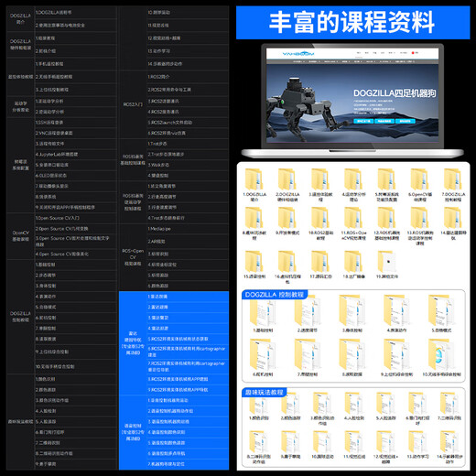Open the '11.视觉巡线' folder in fun tutorials
476x476 pixels.
click(x=354, y=442)
